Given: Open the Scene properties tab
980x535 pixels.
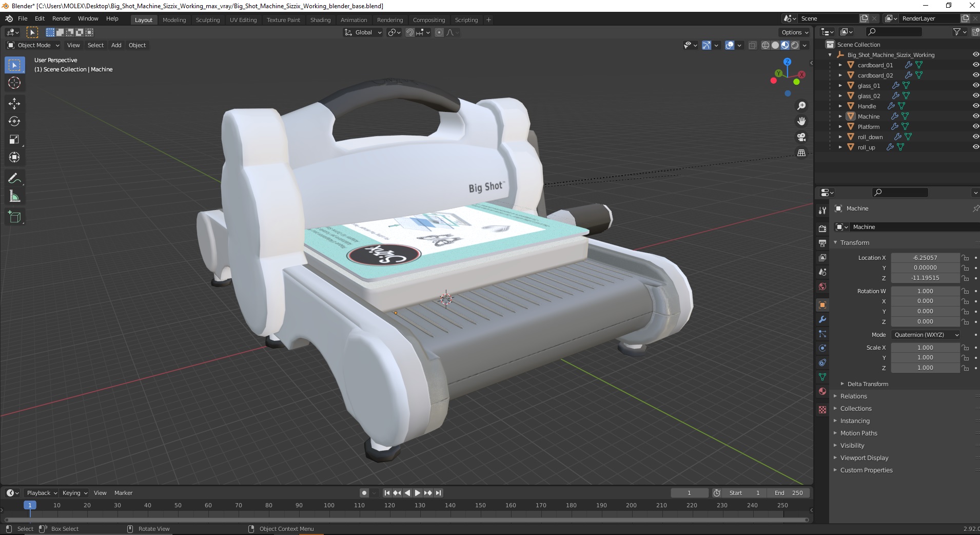Looking at the screenshot, I should click(822, 272).
